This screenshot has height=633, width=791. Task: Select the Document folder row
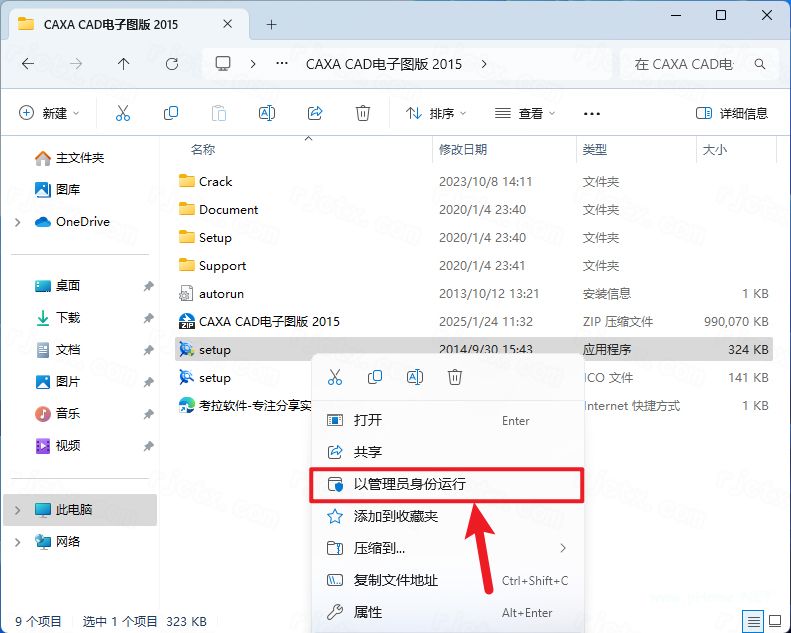tap(474, 209)
